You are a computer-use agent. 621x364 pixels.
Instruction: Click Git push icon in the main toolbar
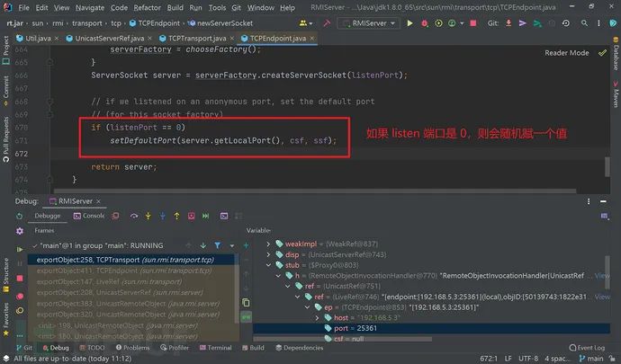pyautogui.click(x=537, y=23)
